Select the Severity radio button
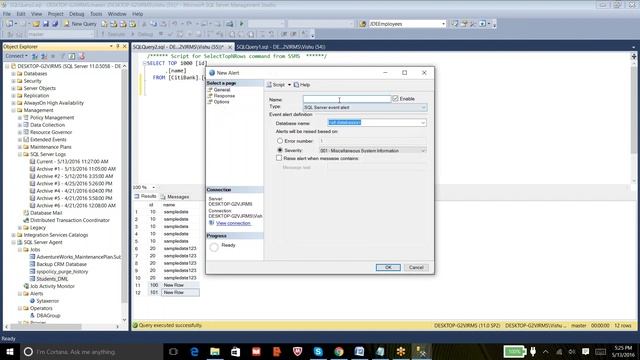 [280, 150]
